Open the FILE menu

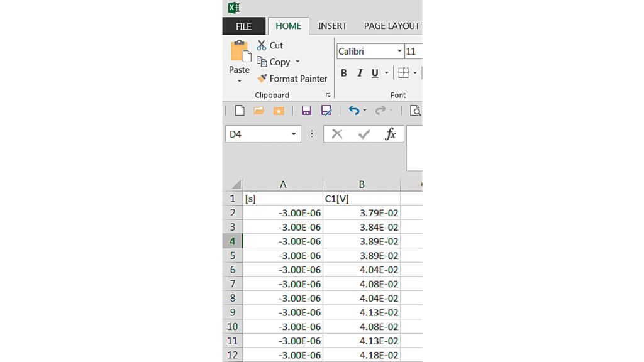point(243,26)
